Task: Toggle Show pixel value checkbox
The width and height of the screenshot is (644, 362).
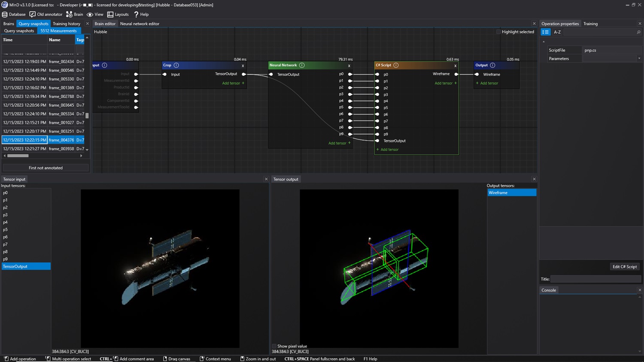Action: (x=274, y=346)
